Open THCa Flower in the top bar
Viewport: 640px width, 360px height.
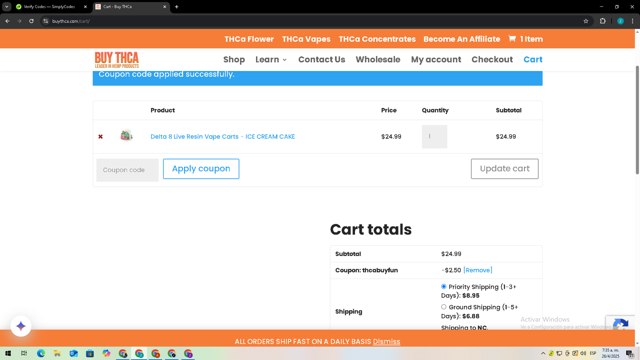click(x=249, y=39)
